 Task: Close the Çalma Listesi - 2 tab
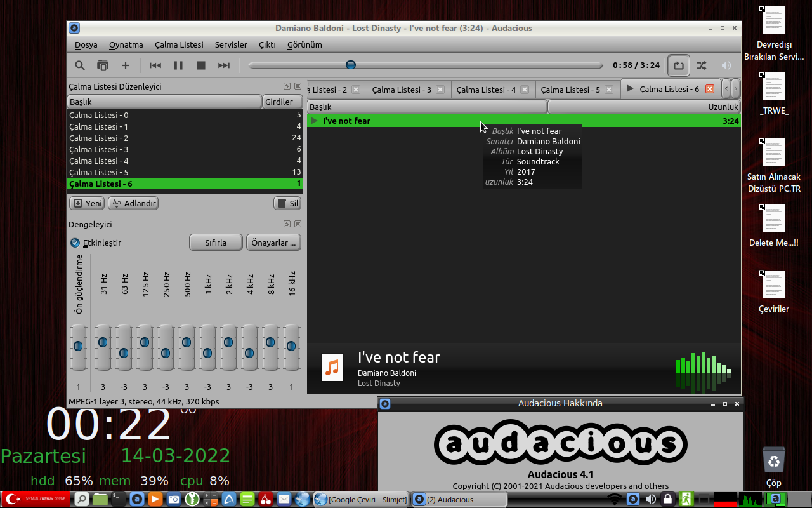point(356,90)
